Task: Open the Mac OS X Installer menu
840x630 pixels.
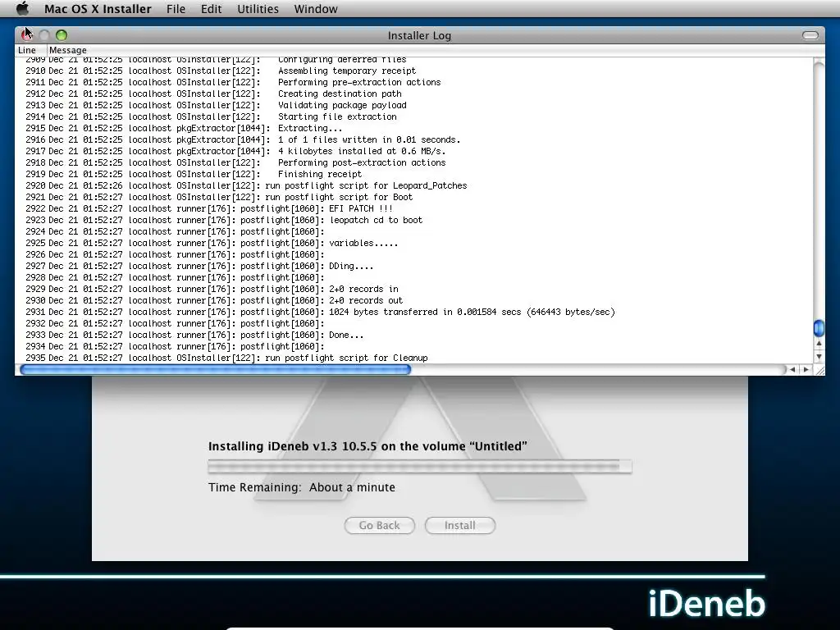Action: coord(98,9)
